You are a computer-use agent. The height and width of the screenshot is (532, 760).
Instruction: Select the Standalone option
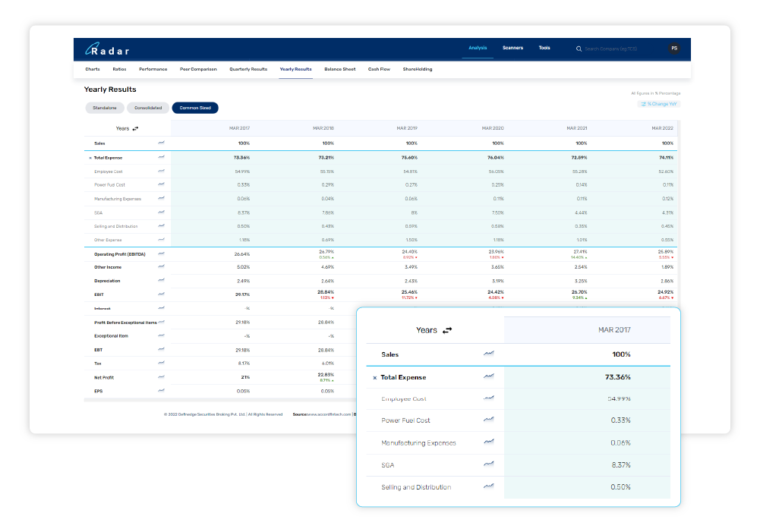(x=105, y=108)
